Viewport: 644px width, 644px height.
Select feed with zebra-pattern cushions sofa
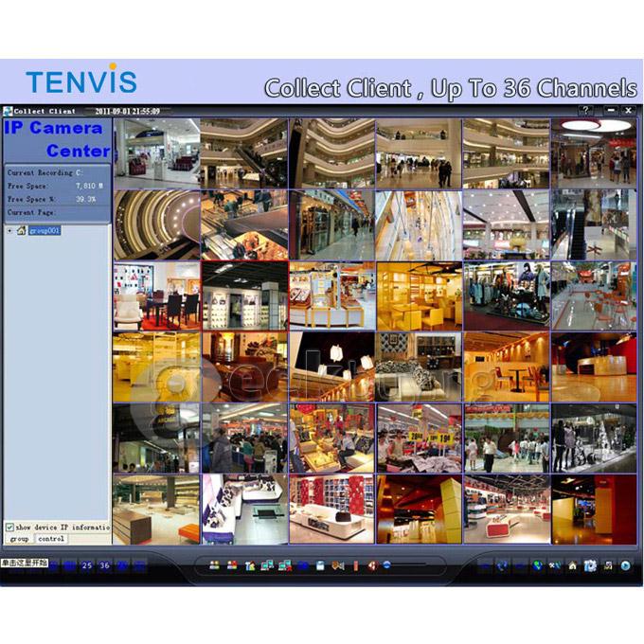[420, 367]
